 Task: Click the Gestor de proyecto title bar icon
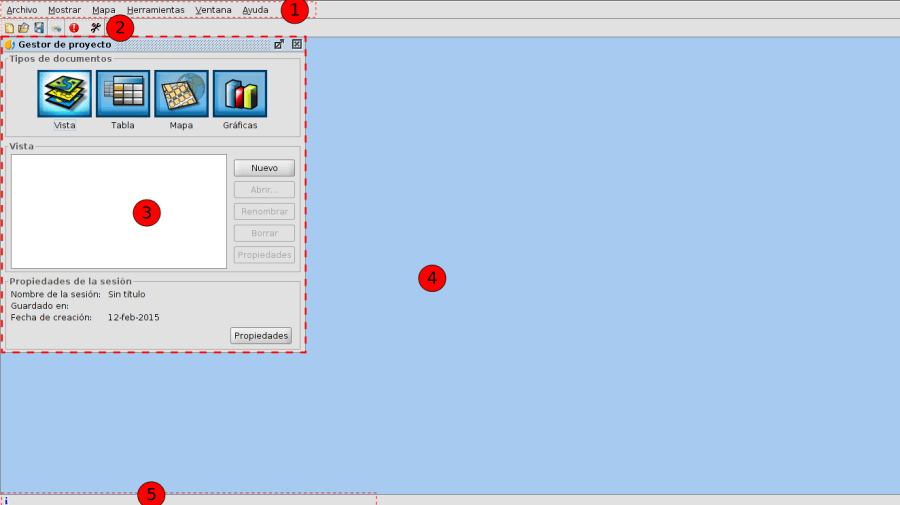click(x=9, y=45)
